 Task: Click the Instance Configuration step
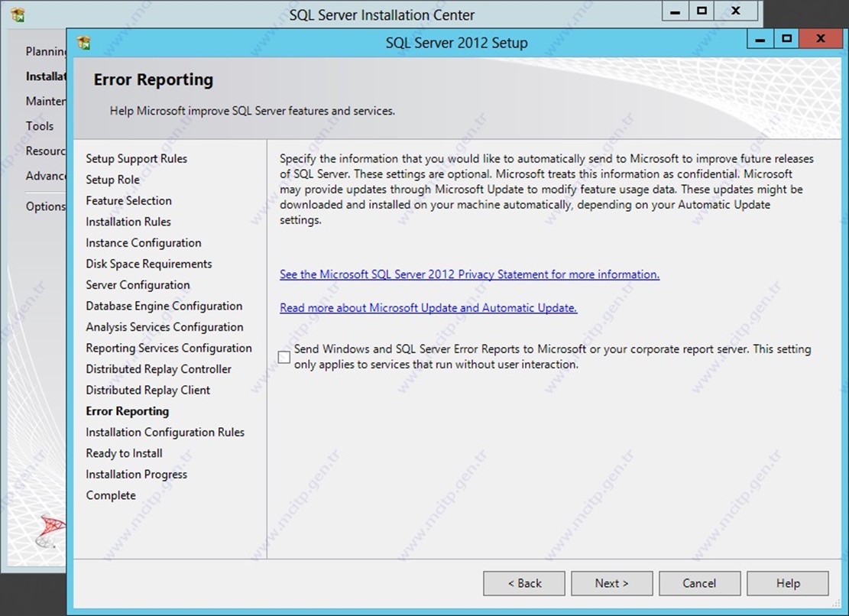(x=144, y=243)
